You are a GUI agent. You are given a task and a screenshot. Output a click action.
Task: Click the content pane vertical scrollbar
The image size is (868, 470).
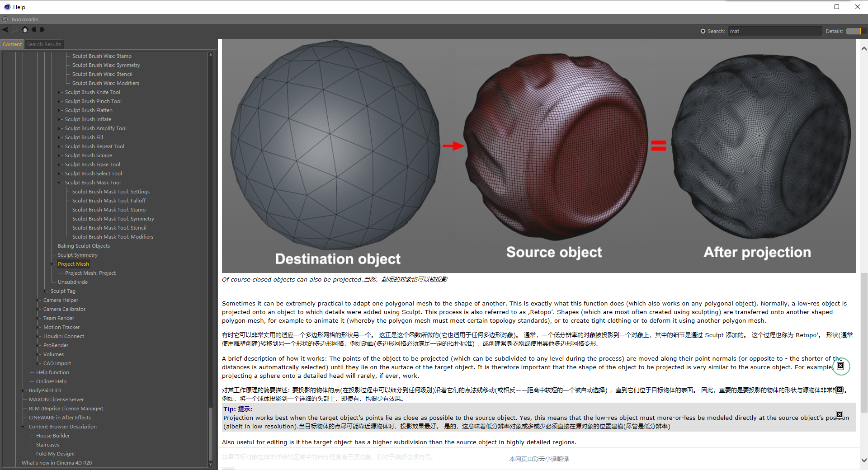pos(864,342)
